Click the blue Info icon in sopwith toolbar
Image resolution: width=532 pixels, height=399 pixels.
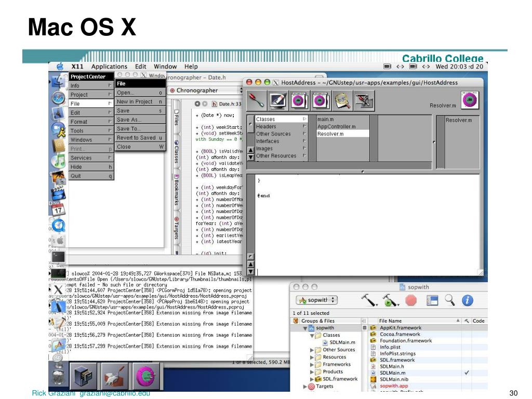pyautogui.click(x=468, y=300)
